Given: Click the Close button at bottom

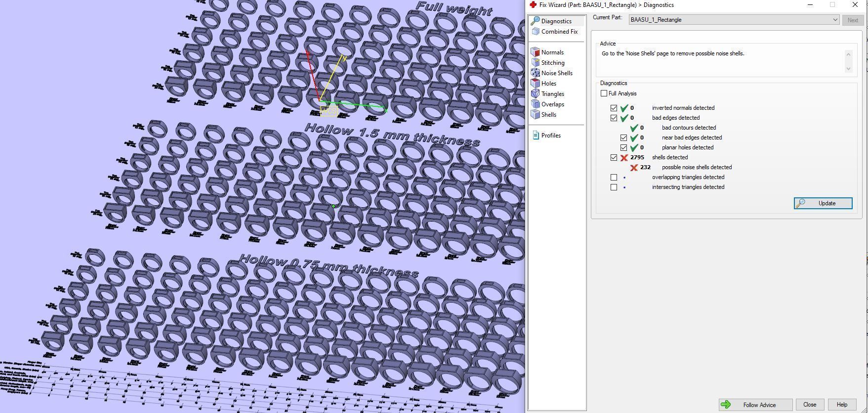Looking at the screenshot, I should click(x=810, y=405).
